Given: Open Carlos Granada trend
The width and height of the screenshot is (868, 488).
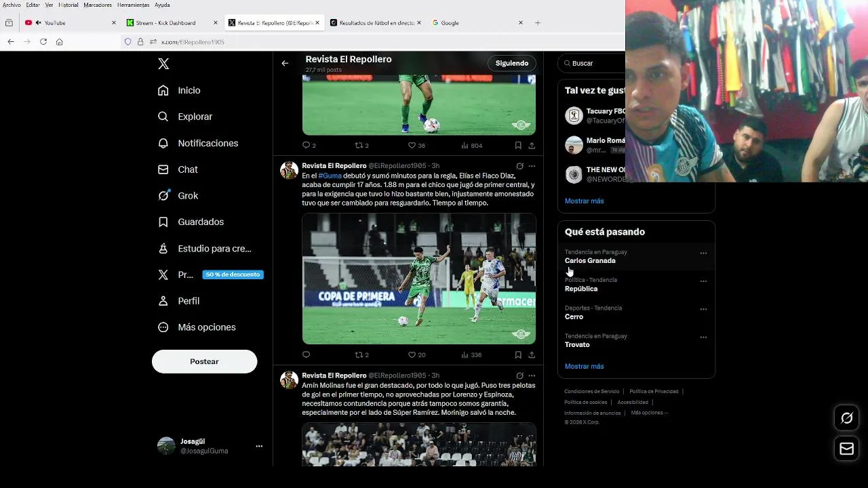Looking at the screenshot, I should [x=635, y=256].
